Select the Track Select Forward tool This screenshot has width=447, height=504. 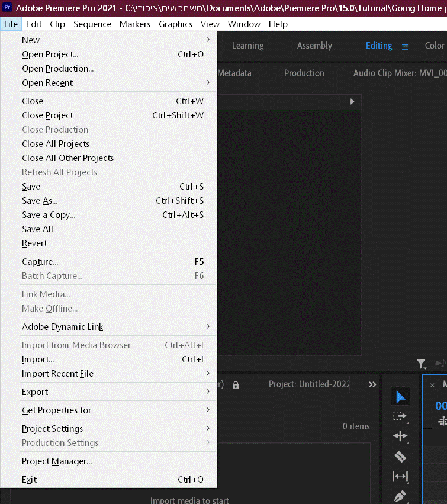tap(400, 416)
